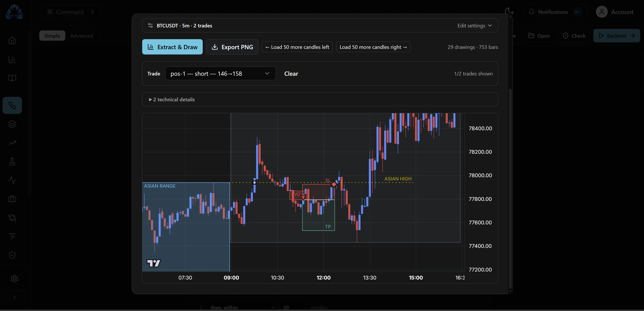Image resolution: width=644 pixels, height=311 pixels.
Task: Click the short entry triangle marker
Action: click(303, 197)
